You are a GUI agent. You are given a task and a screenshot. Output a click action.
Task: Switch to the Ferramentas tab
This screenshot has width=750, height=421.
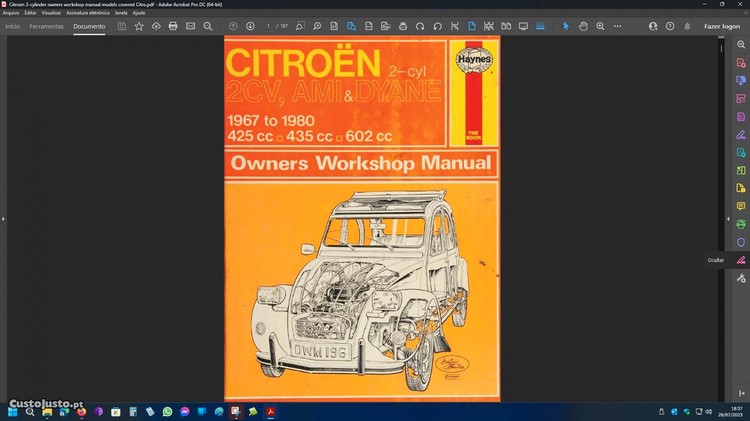[46, 26]
